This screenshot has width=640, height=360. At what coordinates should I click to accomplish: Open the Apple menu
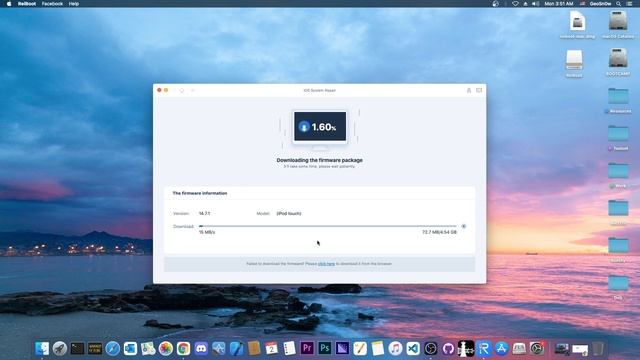coord(9,4)
